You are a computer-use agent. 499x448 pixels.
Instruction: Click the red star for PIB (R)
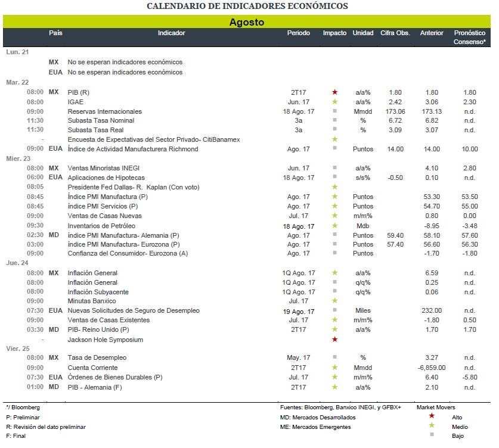pyautogui.click(x=334, y=92)
